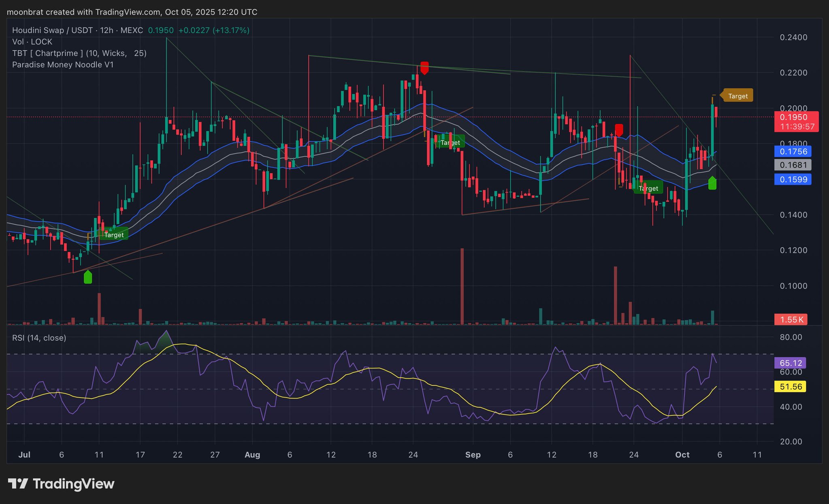Click the orange Target label at top right
The width and height of the screenshot is (829, 504).
coord(737,96)
